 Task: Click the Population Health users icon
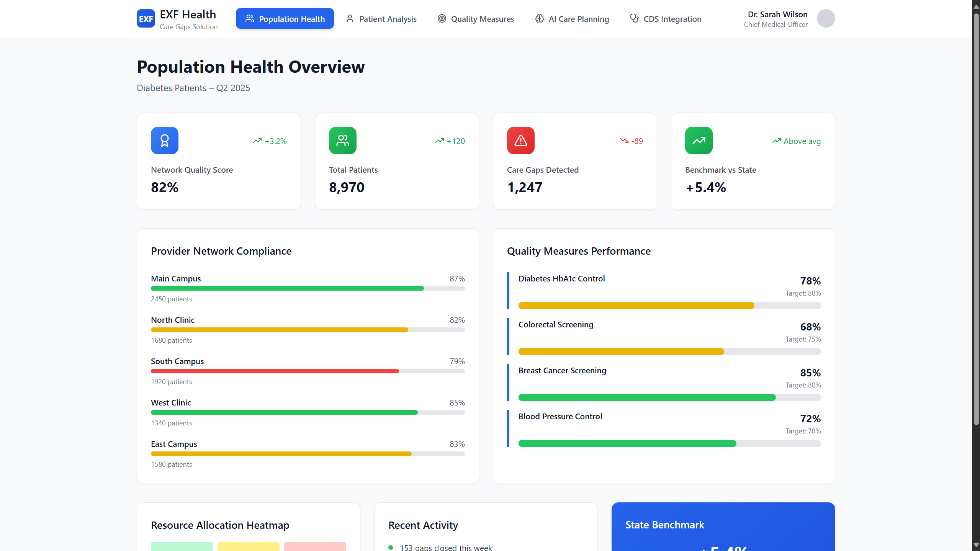coord(250,18)
